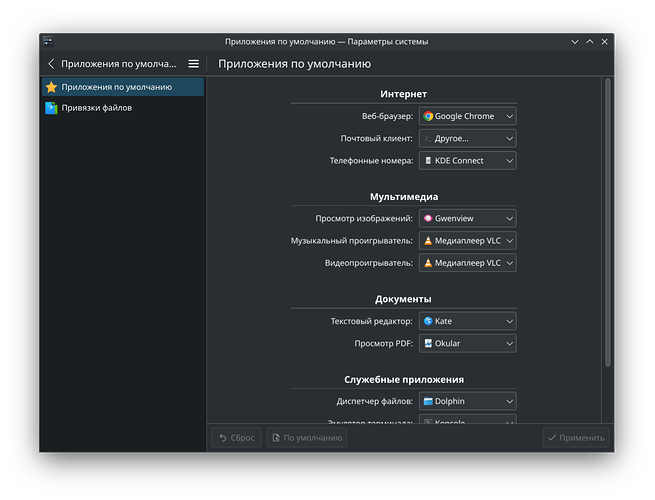This screenshot has height=500, width=655.
Task: Click the Просмотр PDF: label
Action: click(383, 343)
